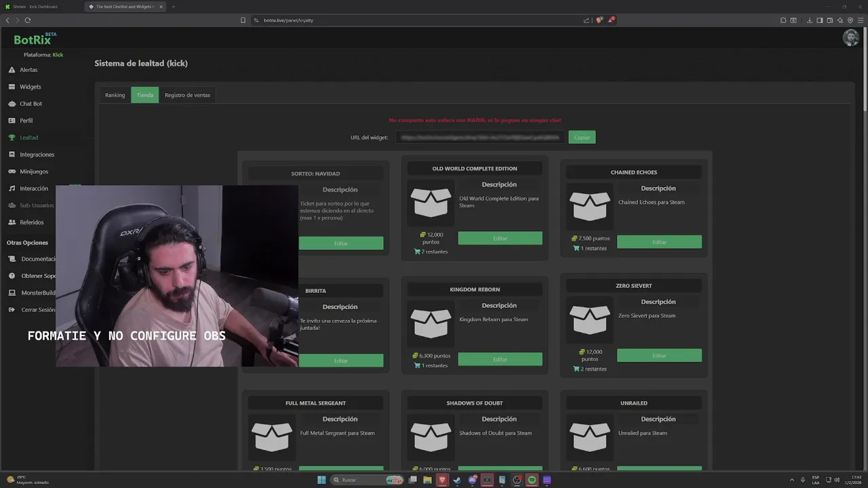This screenshot has width=868, height=488.
Task: Click Editar for Old World Complete Edition
Action: pos(500,238)
